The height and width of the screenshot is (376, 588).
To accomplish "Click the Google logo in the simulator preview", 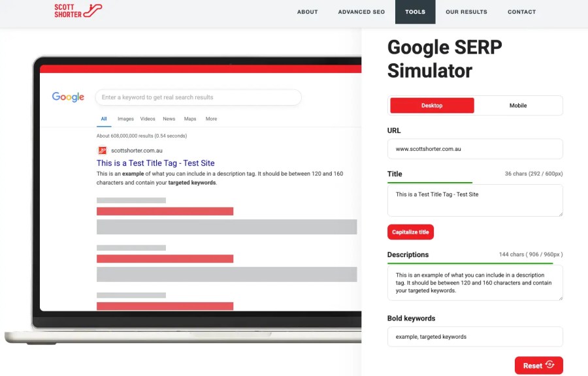I will [x=68, y=97].
